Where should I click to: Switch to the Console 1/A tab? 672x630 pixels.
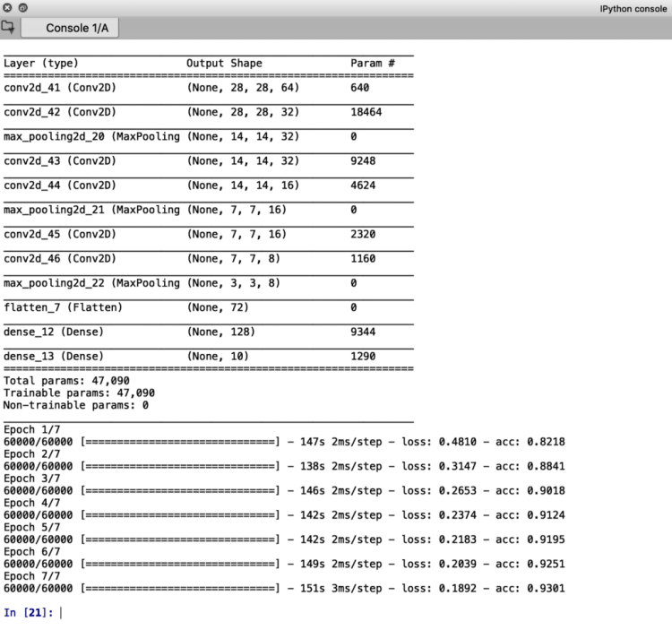pos(69,28)
